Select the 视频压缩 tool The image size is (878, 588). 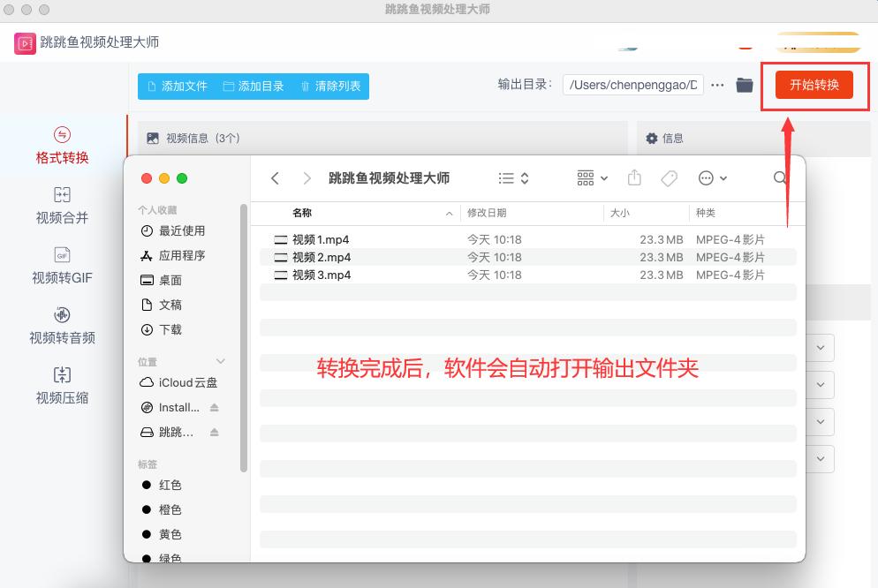(60, 386)
